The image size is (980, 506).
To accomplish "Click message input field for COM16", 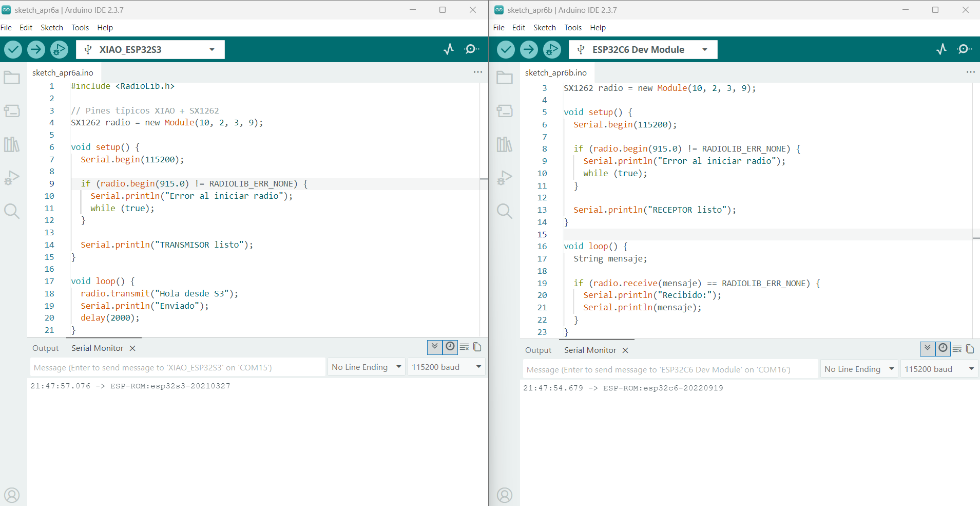I will [669, 369].
